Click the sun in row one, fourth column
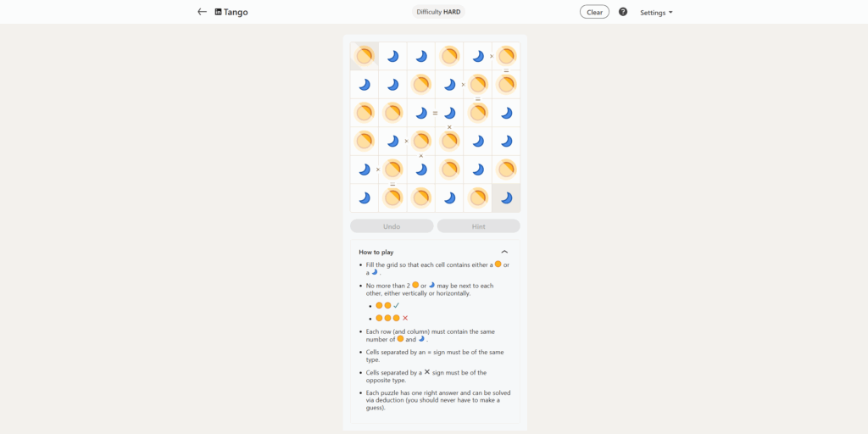 [449, 56]
